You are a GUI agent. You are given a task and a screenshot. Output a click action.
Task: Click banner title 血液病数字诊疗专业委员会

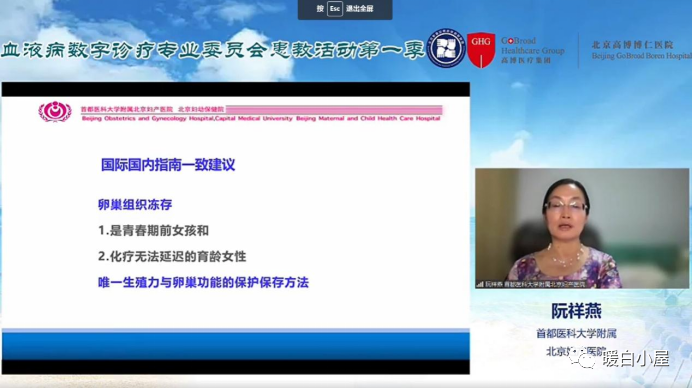tap(134, 50)
